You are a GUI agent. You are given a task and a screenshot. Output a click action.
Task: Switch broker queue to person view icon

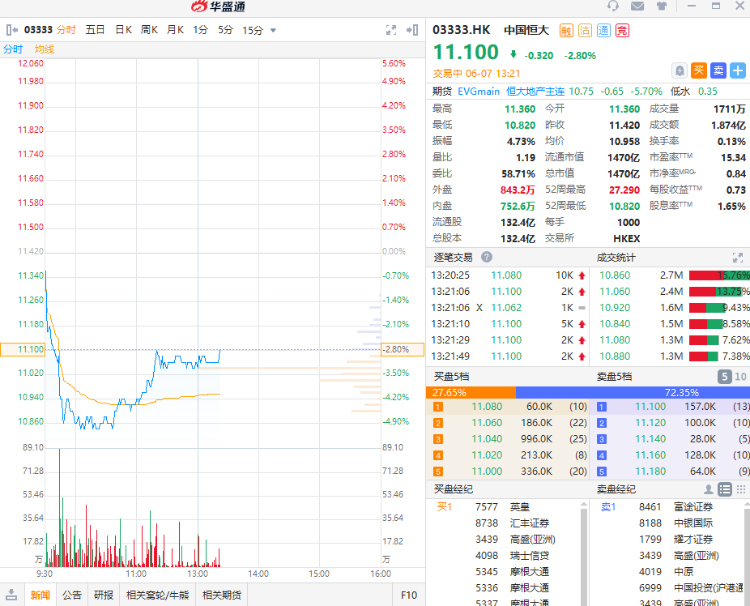click(709, 489)
